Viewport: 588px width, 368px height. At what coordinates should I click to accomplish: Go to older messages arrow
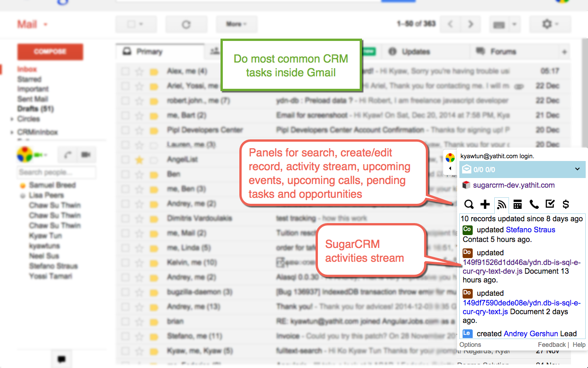coord(470,24)
